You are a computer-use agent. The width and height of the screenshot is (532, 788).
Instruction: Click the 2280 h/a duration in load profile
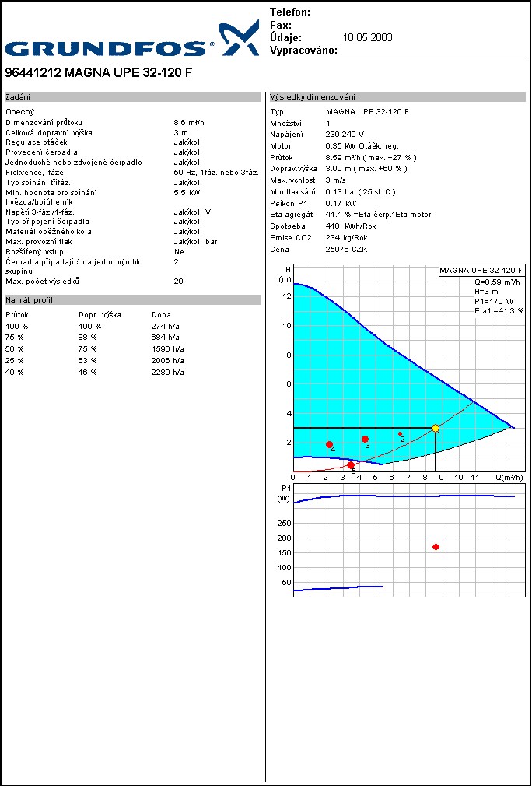[167, 373]
